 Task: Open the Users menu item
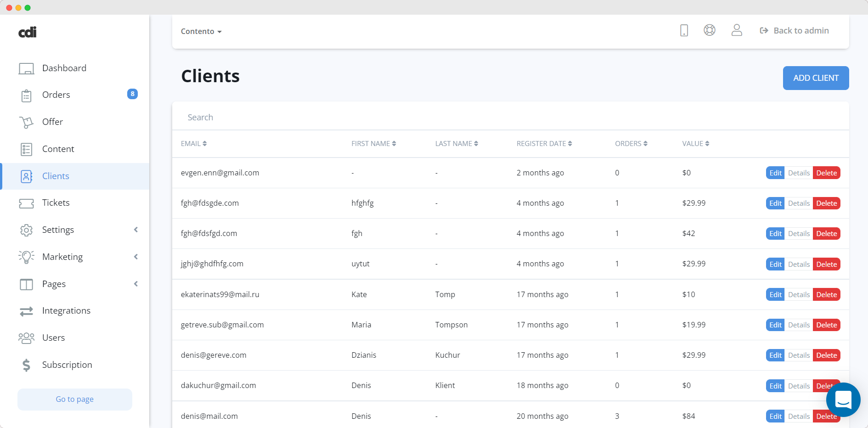[x=53, y=338]
